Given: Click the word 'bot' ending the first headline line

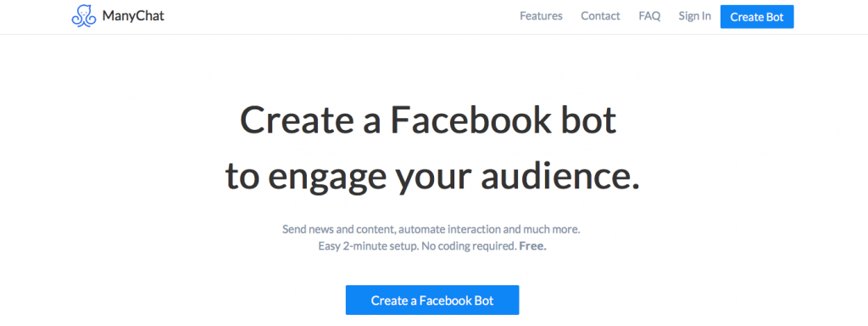Looking at the screenshot, I should pos(588,121).
